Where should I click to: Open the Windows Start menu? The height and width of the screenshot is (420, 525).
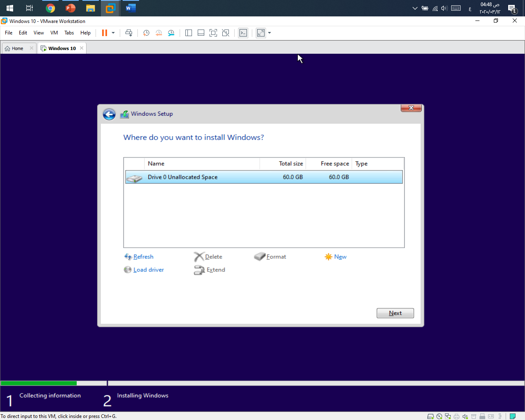(x=10, y=8)
